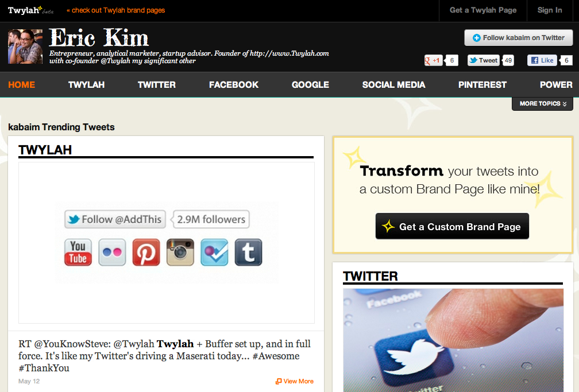
Task: Click check out Twylah brand pages link
Action: coord(115,10)
